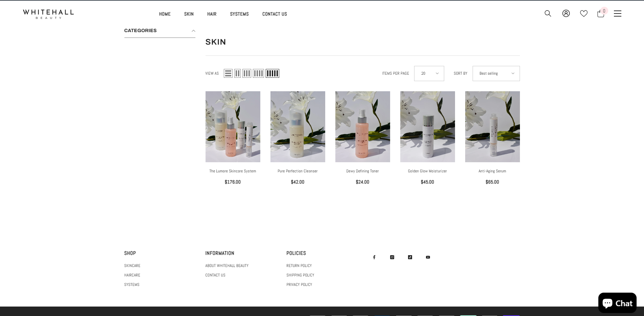Visit the Facebook page icon
Image resolution: width=644 pixels, height=316 pixels.
(374, 257)
